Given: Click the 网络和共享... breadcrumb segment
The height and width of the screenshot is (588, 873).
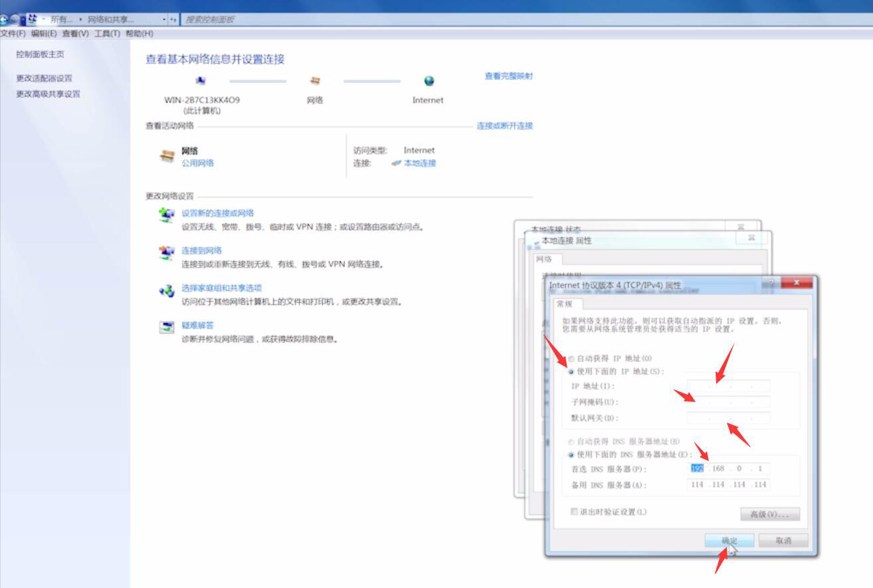Looking at the screenshot, I should tap(111, 20).
